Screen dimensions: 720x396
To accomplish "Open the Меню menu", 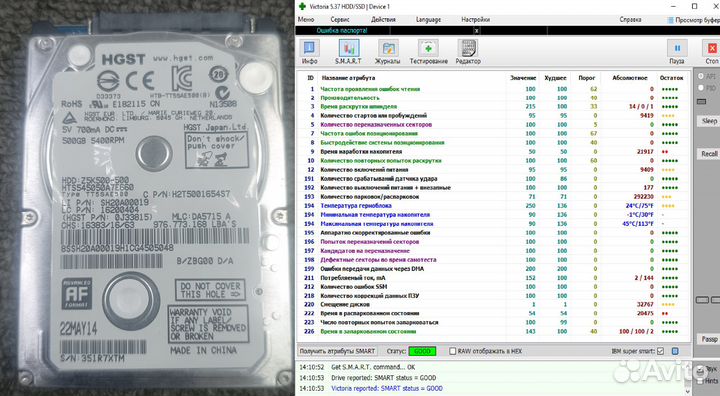I will pos(306,20).
